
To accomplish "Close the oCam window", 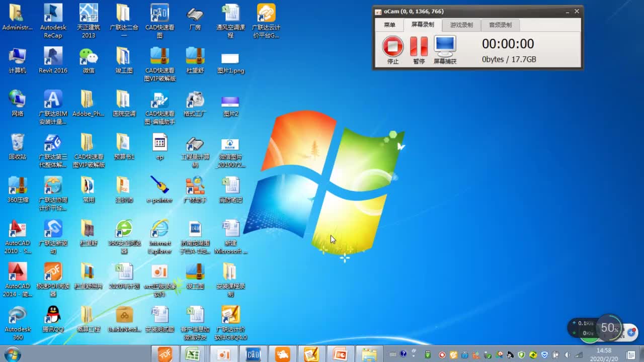I will click(577, 12).
